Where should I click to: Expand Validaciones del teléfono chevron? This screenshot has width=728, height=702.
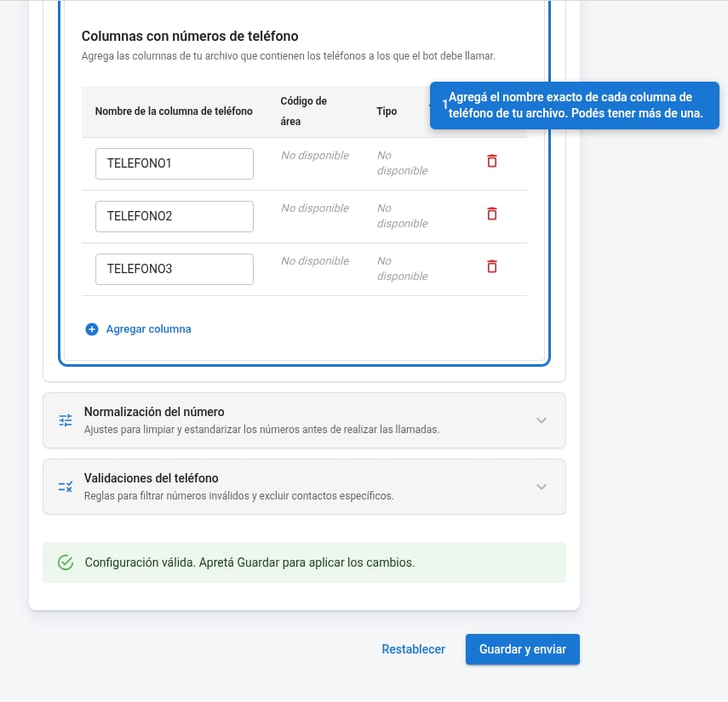(x=542, y=487)
